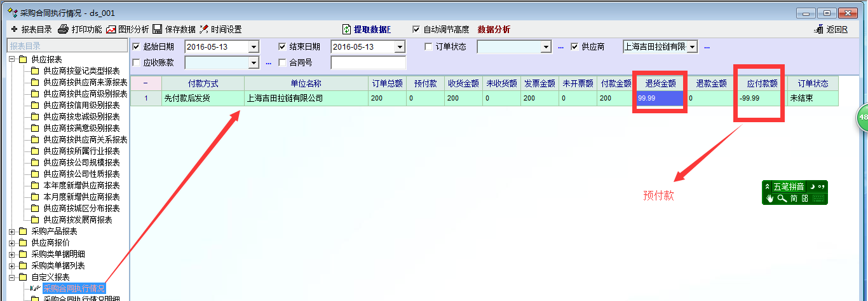Viewport: 868px width, 301px height.
Task: Click the 返回 exit icon
Action: 818,29
